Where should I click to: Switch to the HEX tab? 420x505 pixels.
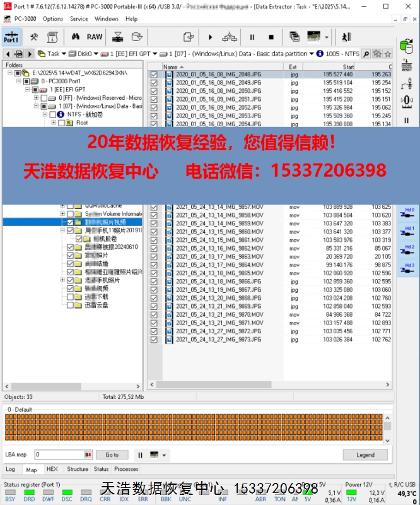tap(52, 470)
